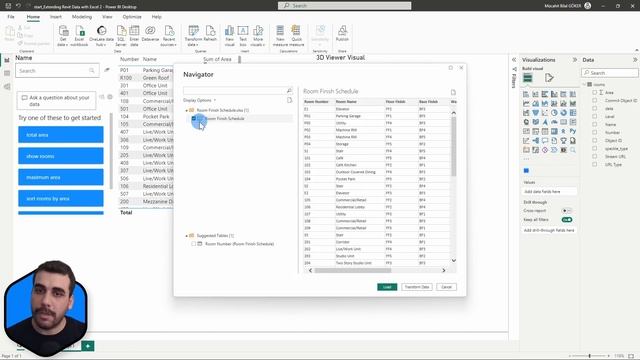
Task: Switch to Report view in left sidebar
Action: tap(7, 60)
